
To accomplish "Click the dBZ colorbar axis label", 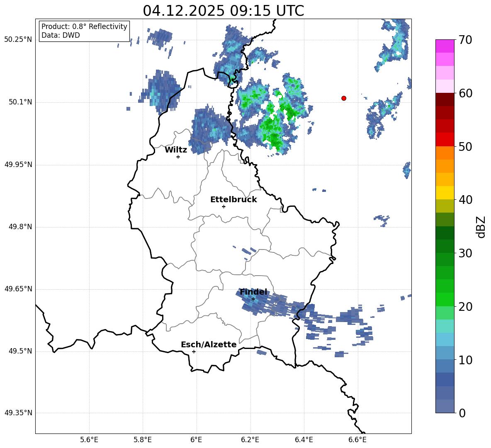I will pos(481,227).
